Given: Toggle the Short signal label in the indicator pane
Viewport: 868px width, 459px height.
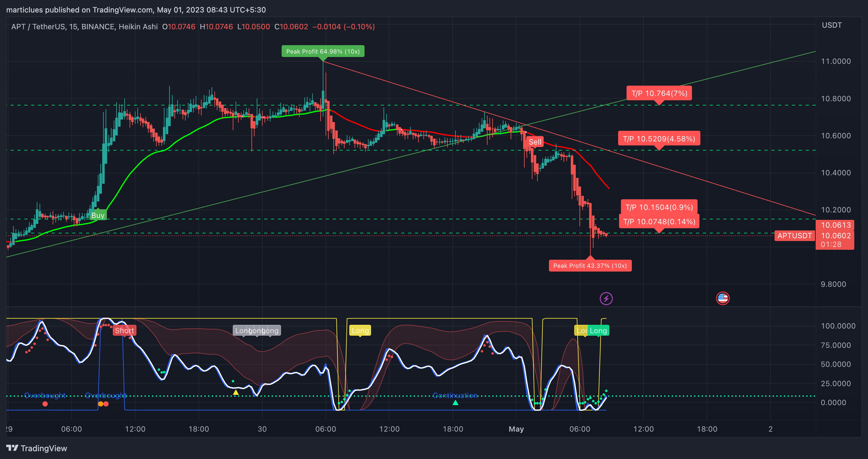Looking at the screenshot, I should [124, 330].
